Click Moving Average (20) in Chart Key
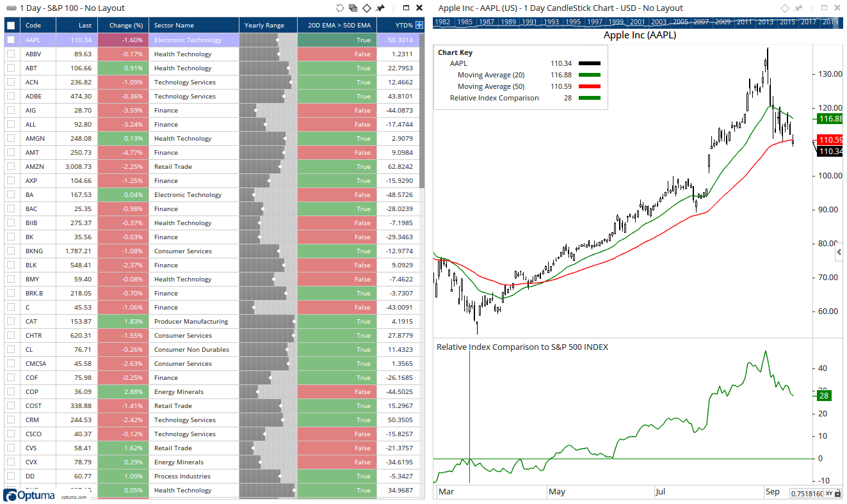This screenshot has width=847, height=504. 490,75
